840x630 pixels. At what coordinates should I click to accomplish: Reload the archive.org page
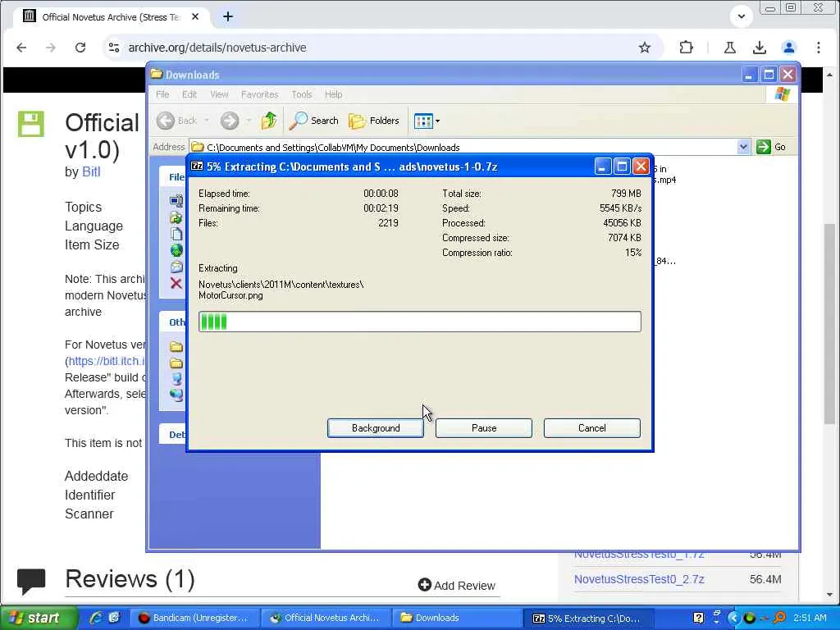[80, 48]
